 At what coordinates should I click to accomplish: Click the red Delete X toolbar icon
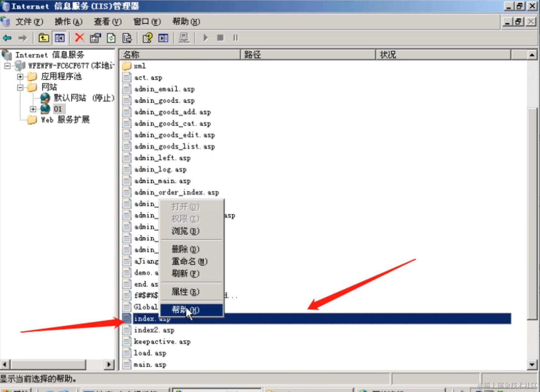pos(79,38)
